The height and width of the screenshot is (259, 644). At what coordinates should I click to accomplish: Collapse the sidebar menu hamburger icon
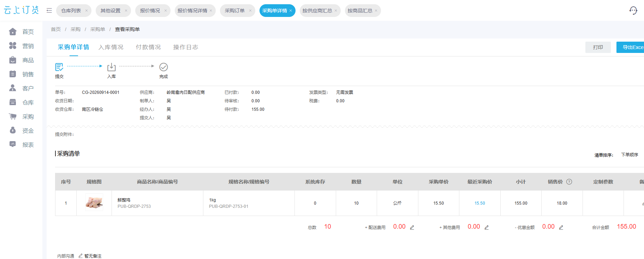point(49,11)
